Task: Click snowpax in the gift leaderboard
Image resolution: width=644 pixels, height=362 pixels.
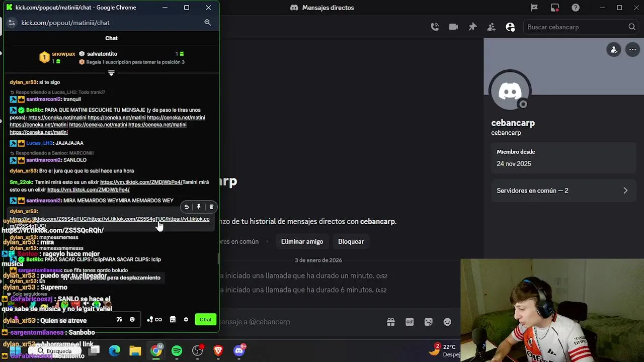Action: tap(63, 54)
